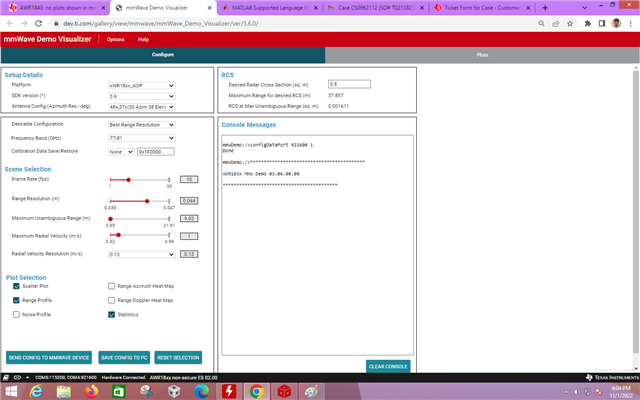The width and height of the screenshot is (640, 400).
Task: Click the calibration address 0x1F0000 field
Action: pyautogui.click(x=156, y=152)
